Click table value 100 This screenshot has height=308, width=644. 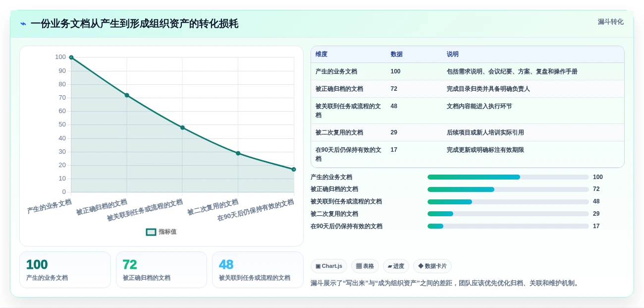pyautogui.click(x=395, y=71)
